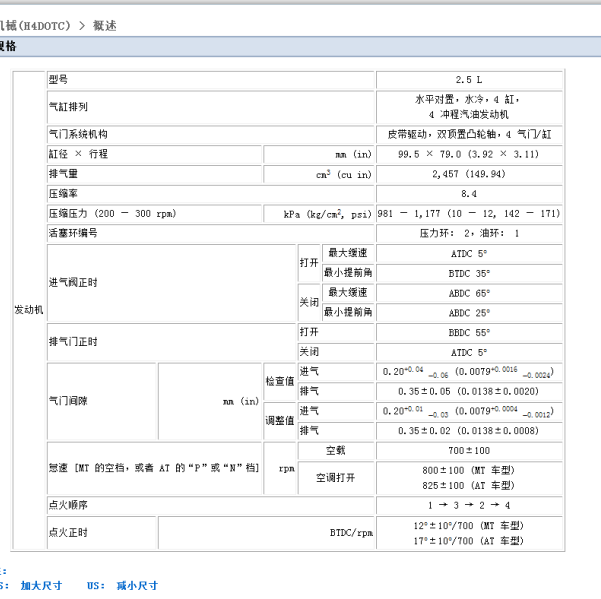Select the '0.35±0.02 (0.0138±0.0008)' value
Image resolution: width=601 pixels, height=599 pixels.
click(x=469, y=431)
